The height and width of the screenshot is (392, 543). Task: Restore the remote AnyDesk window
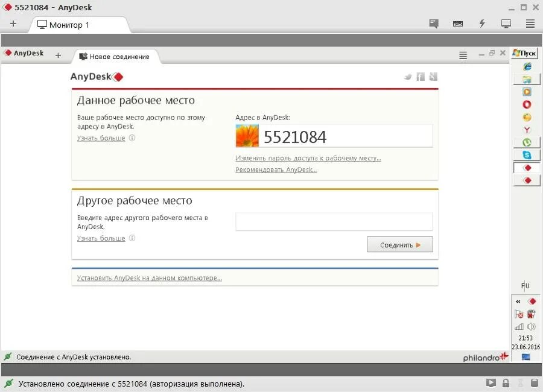(492, 53)
